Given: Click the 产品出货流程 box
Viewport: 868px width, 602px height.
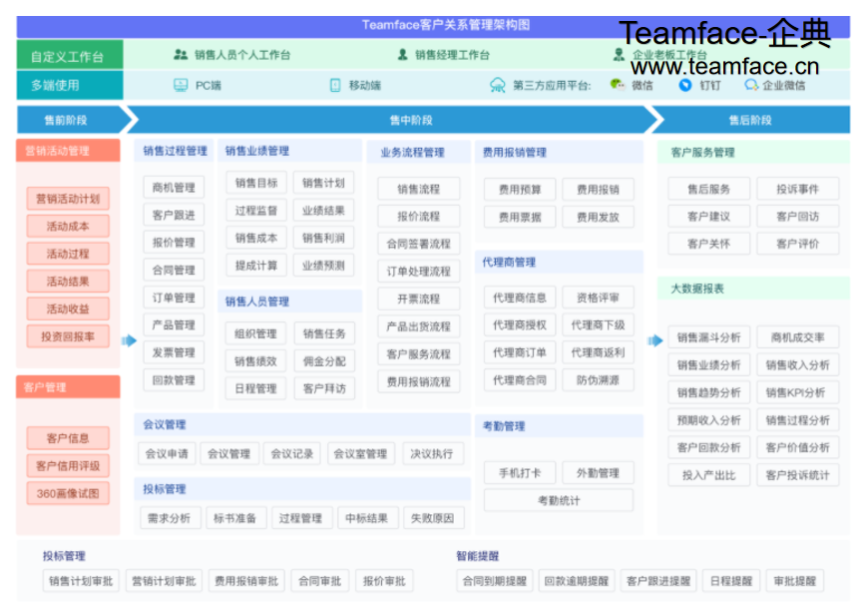Looking at the screenshot, I should click(418, 326).
